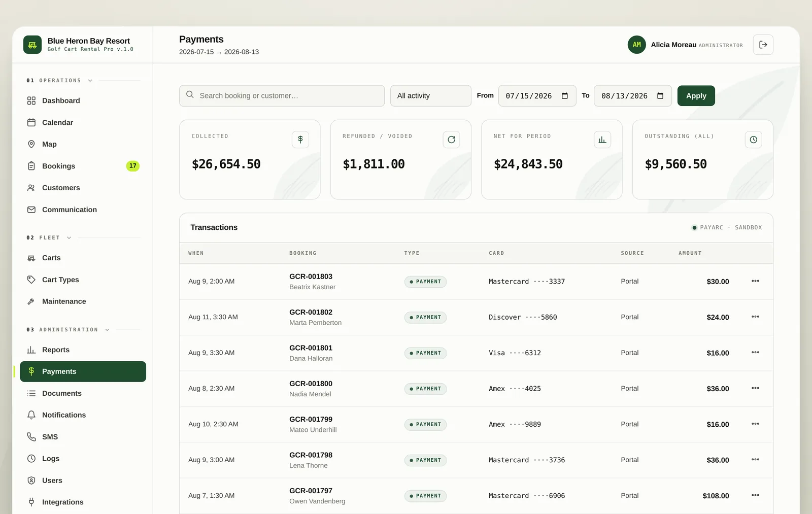This screenshot has height=514, width=812.
Task: Collapse the Fleet sidebar section
Action: tap(69, 237)
